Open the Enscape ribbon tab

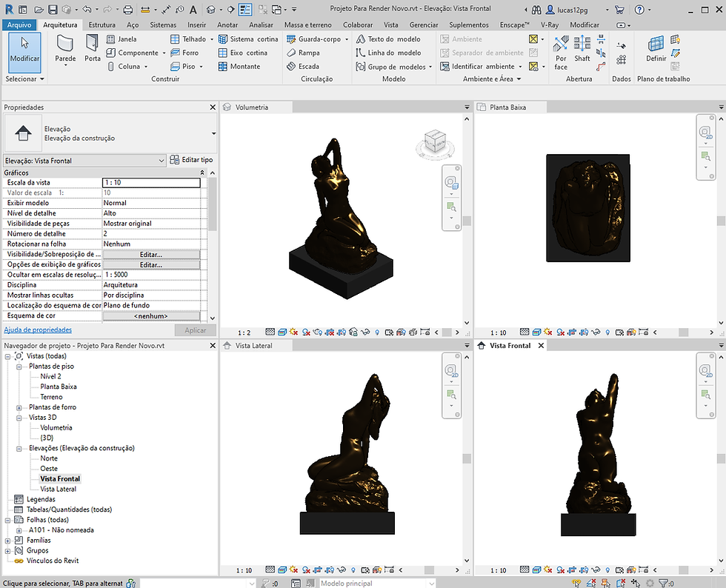pyautogui.click(x=514, y=24)
